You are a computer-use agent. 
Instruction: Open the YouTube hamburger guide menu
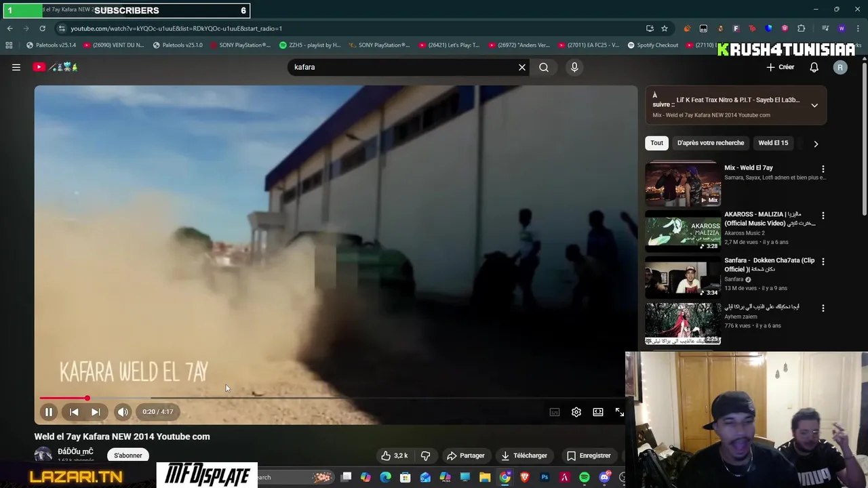pyautogui.click(x=16, y=67)
